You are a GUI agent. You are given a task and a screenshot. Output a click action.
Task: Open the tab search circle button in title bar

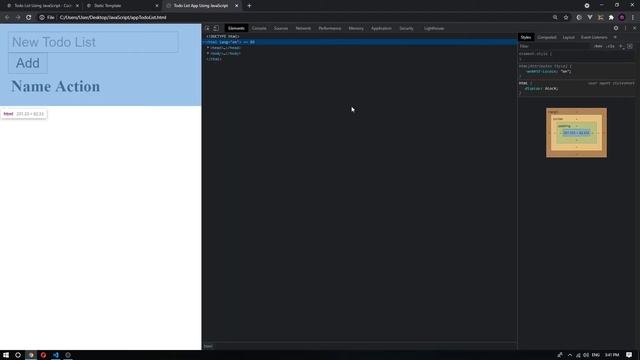pyautogui.click(x=587, y=5)
